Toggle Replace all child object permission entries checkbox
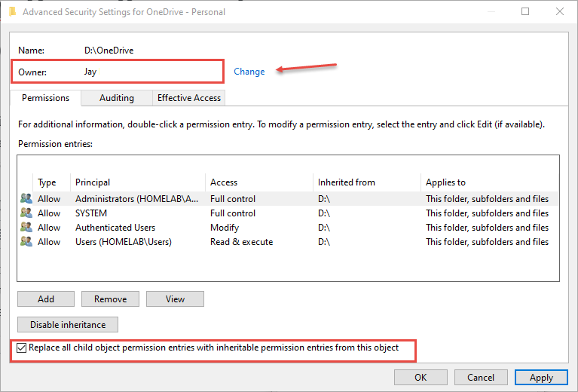 (x=22, y=348)
